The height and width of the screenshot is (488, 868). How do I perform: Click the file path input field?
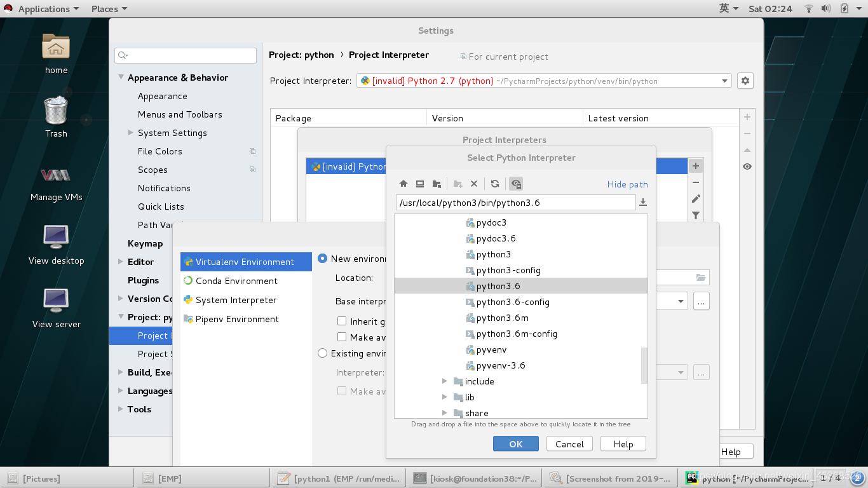(515, 203)
